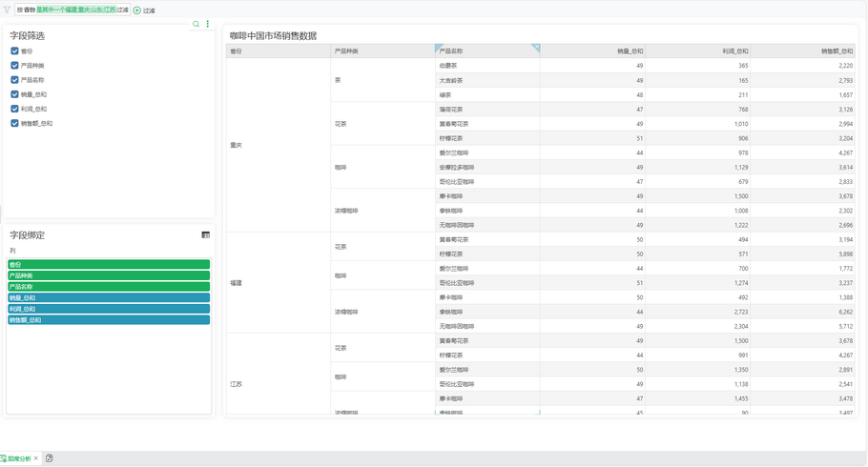Viewport: 868px width, 467px height.
Task: Switch to the 即席分析 bottom tab
Action: 18,458
